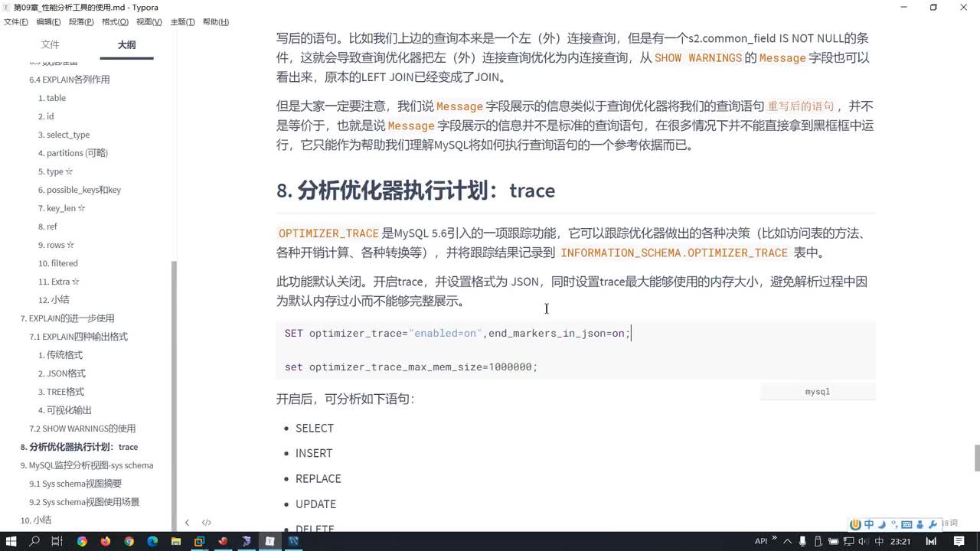980x551 pixels.
Task: Select outline 9.1 Sys schema视图摘要
Action: [76, 484]
